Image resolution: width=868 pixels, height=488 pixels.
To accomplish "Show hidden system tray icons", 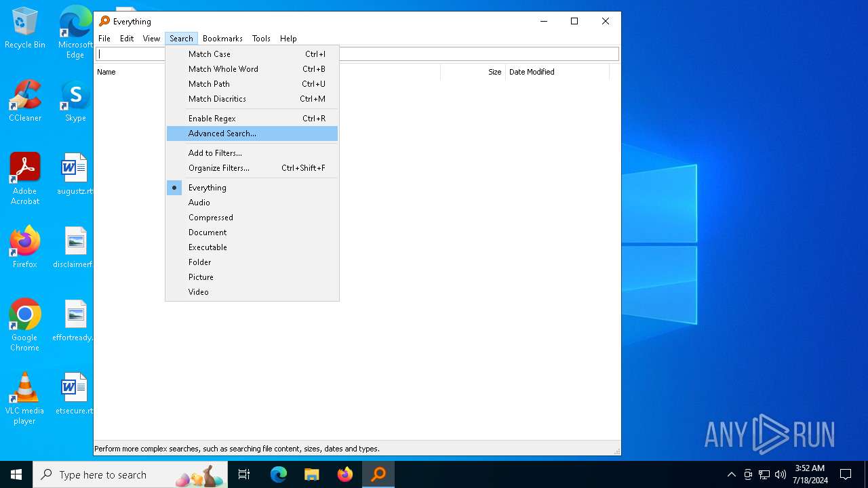I will 731,474.
